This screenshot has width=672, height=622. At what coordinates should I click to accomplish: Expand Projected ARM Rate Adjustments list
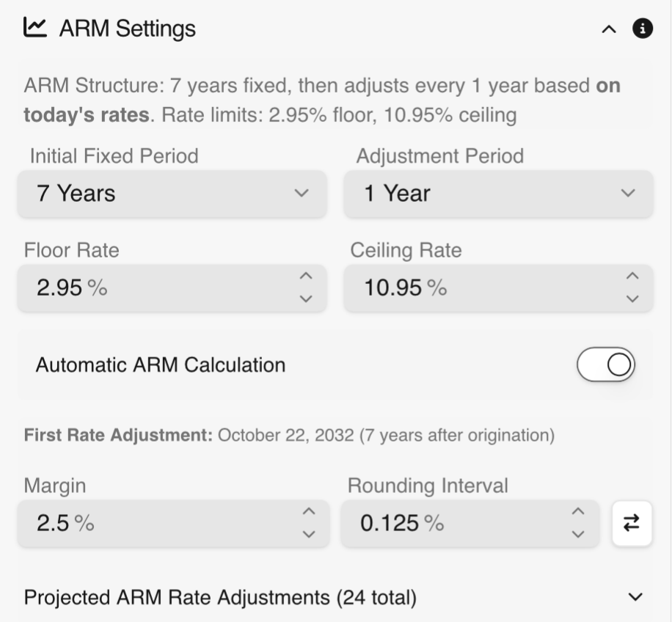click(x=634, y=597)
